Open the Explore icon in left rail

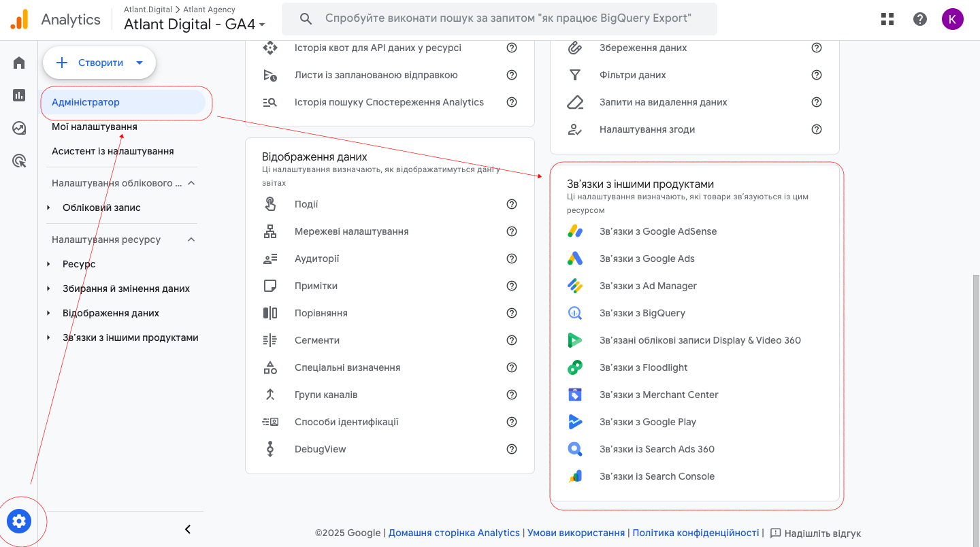click(x=19, y=128)
